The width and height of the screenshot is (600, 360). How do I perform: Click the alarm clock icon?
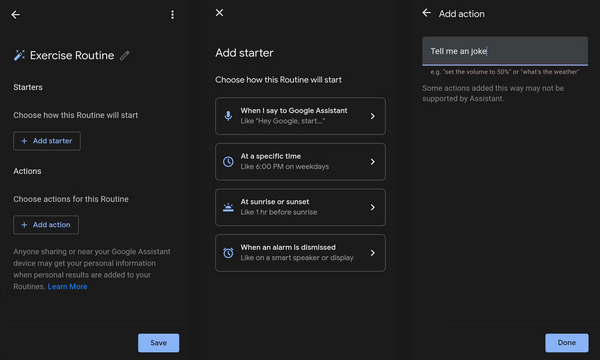(228, 252)
